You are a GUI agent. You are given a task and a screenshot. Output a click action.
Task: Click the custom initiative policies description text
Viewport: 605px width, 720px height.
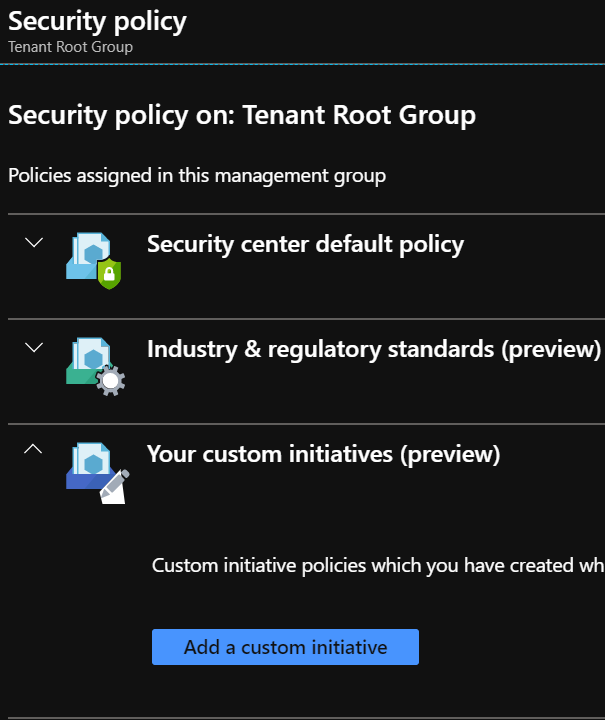377,566
